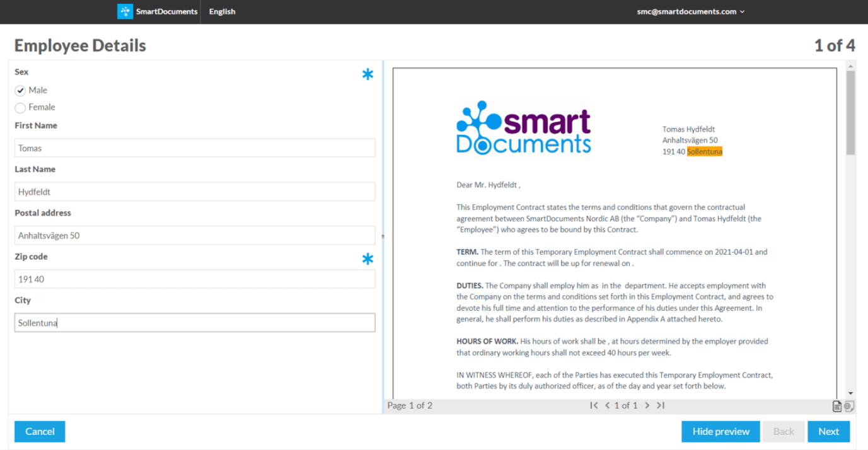Click the Next button

click(828, 432)
